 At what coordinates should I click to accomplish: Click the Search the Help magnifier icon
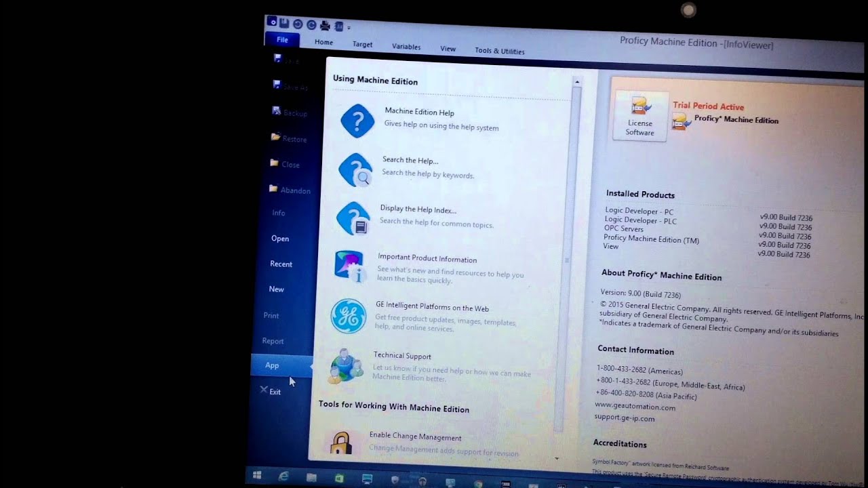tap(355, 170)
